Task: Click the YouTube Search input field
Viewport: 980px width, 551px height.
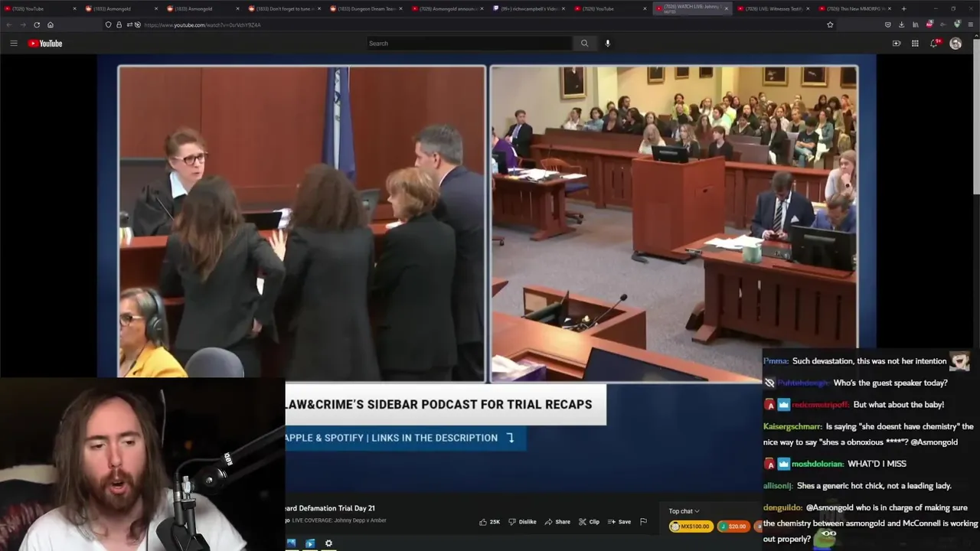Action: pos(469,44)
